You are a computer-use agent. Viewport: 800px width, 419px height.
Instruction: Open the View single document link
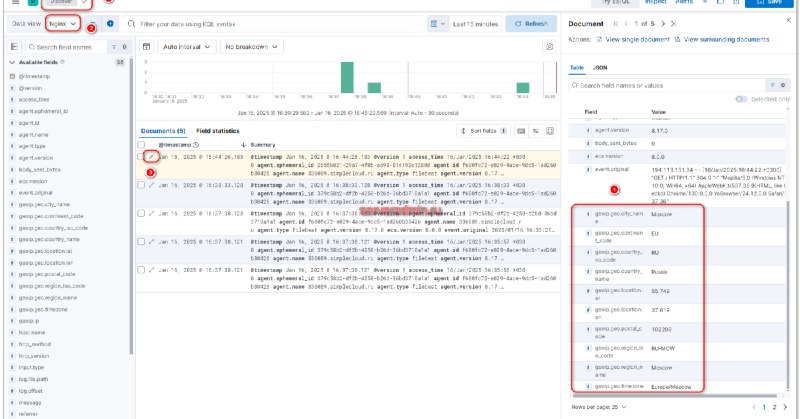(x=633, y=39)
